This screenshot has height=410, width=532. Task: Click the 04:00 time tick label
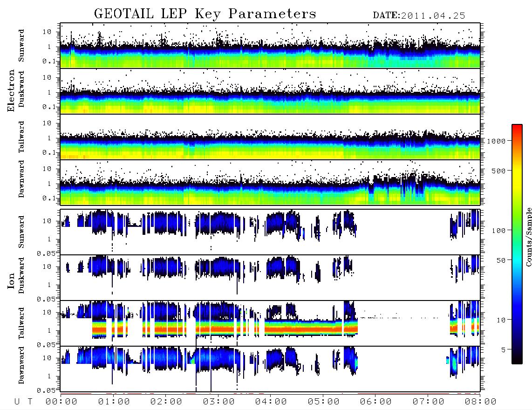click(271, 402)
